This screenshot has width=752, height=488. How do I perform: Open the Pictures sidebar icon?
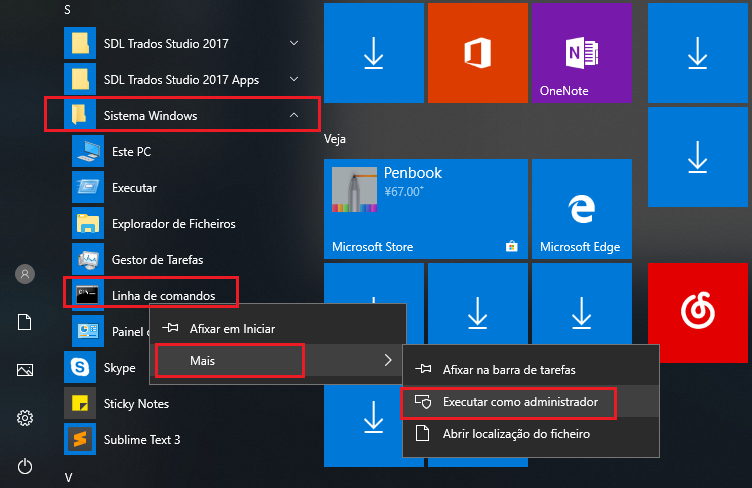click(x=25, y=370)
